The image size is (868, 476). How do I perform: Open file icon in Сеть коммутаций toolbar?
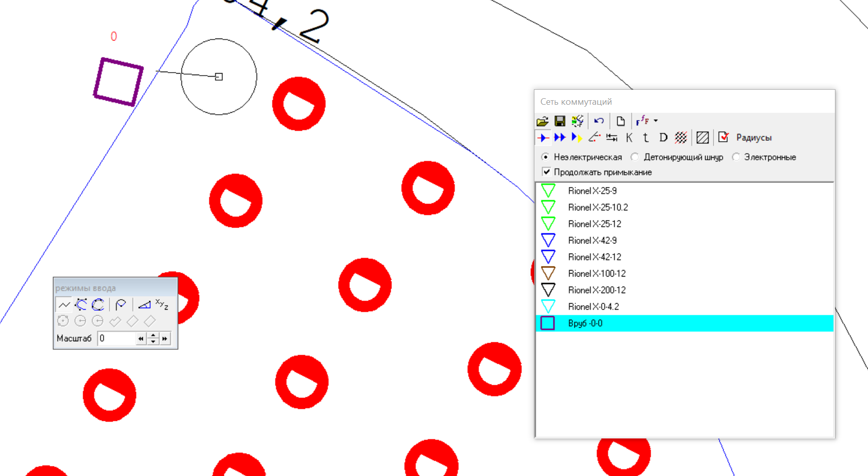542,121
